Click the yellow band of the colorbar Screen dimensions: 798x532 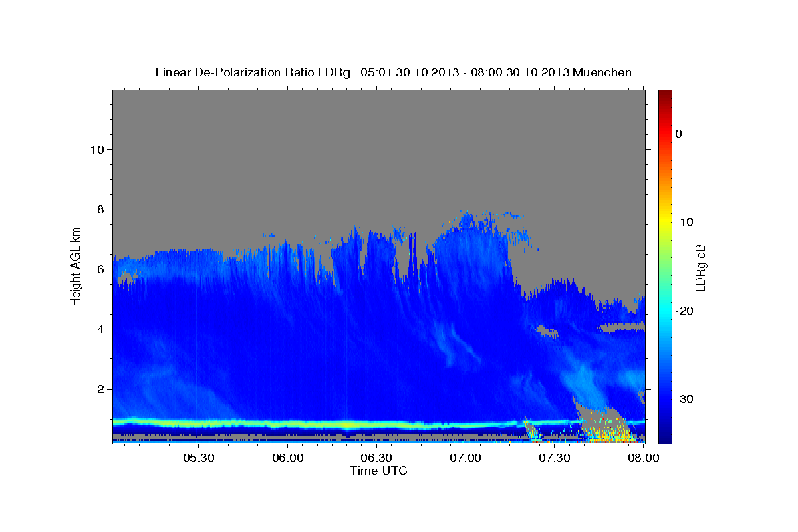pyautogui.click(x=665, y=222)
